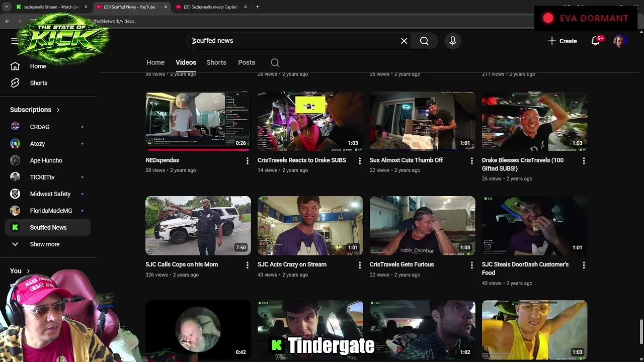Search within the channel with the magnifier icon
The height and width of the screenshot is (362, 644).
point(275,62)
